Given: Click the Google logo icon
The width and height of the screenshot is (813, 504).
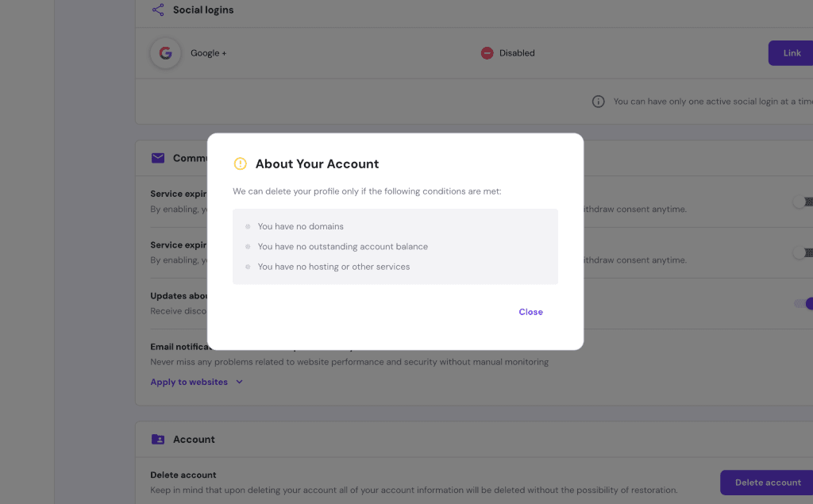Looking at the screenshot, I should tap(165, 53).
